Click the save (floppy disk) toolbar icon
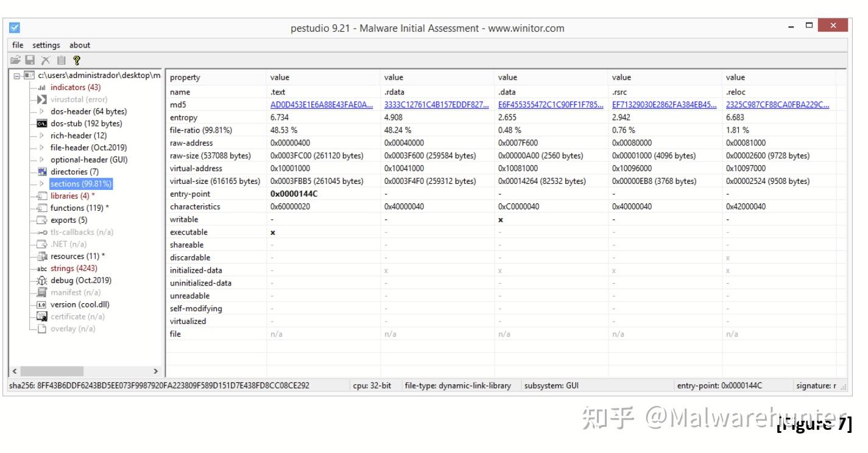 pos(30,59)
